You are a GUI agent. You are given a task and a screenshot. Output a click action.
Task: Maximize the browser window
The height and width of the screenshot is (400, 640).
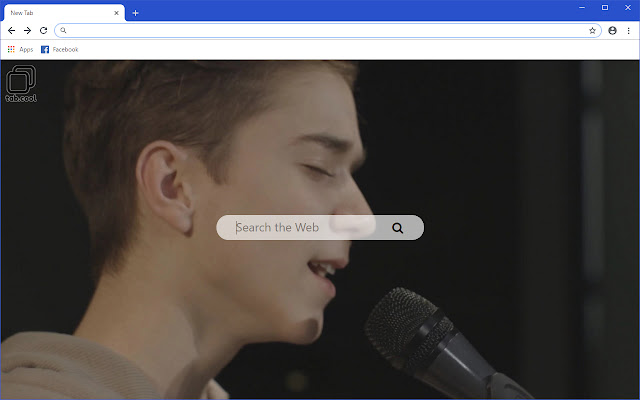pyautogui.click(x=605, y=7)
